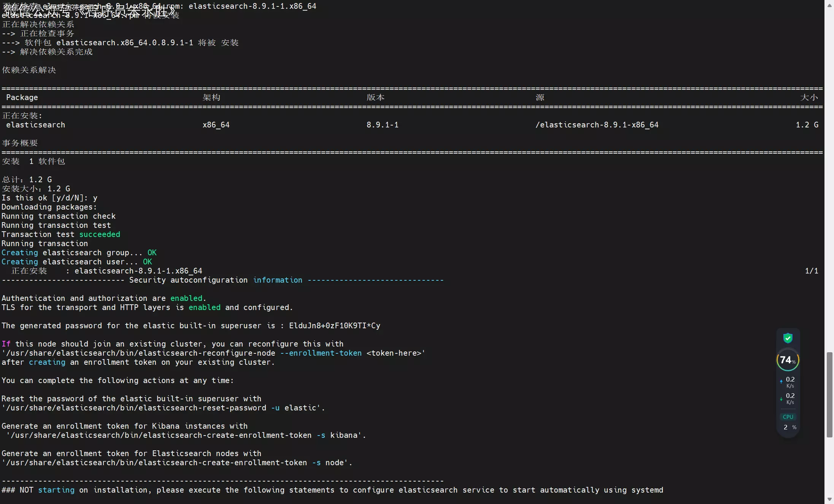
Task: Click the '/elasticsearch-8.9.1-x86_64' source entry
Action: [597, 125]
